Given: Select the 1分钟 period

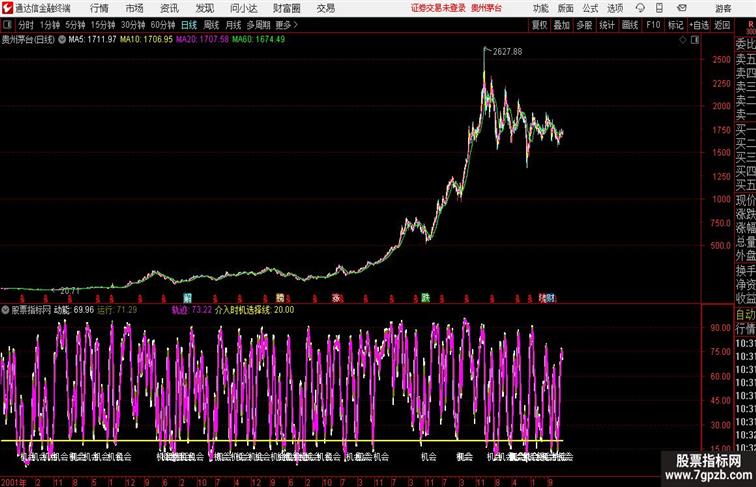Looking at the screenshot, I should [50, 25].
